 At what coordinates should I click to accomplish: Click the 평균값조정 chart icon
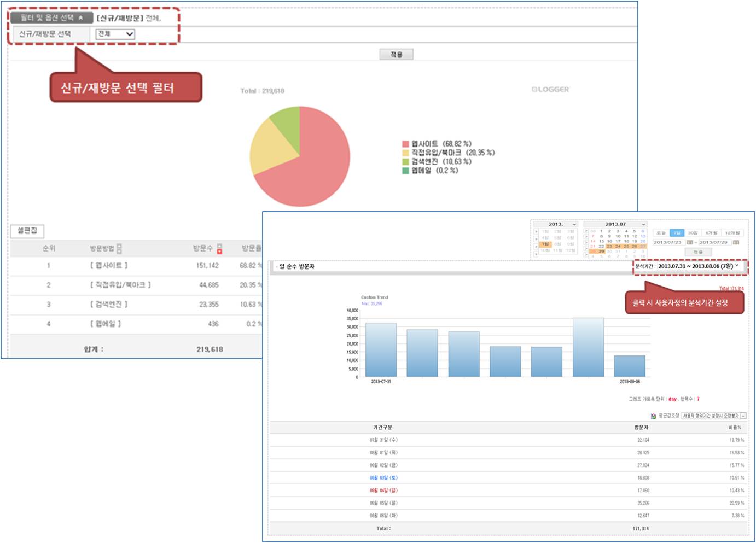tap(653, 416)
